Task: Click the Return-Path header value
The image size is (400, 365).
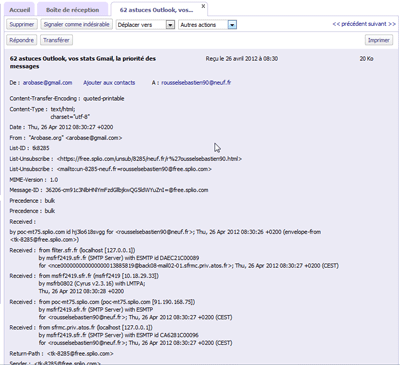Action: 80,354
